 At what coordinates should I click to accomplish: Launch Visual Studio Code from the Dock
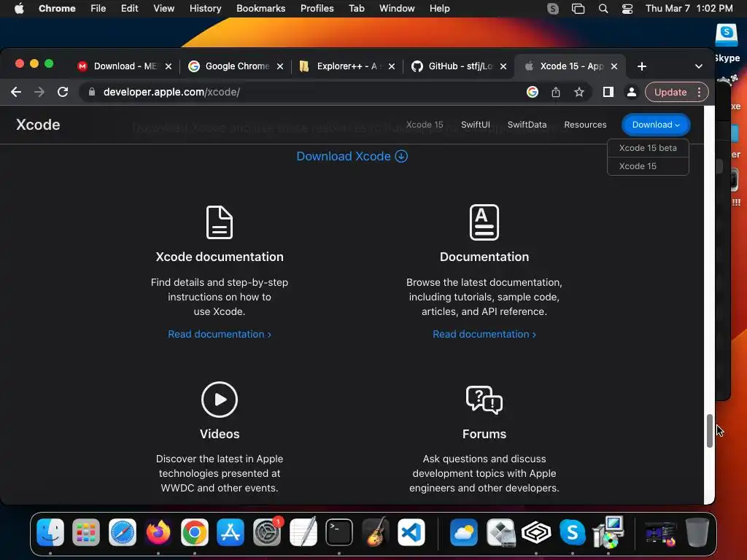(x=411, y=532)
